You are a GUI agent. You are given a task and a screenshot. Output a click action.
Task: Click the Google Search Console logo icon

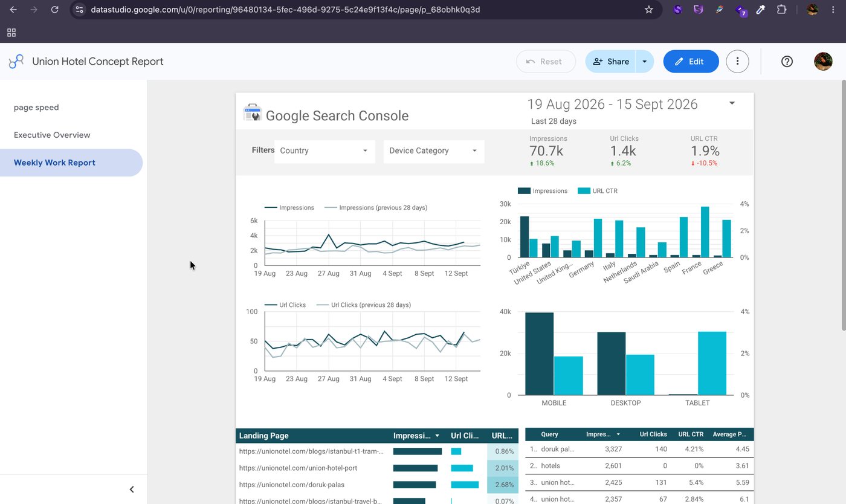click(x=252, y=113)
